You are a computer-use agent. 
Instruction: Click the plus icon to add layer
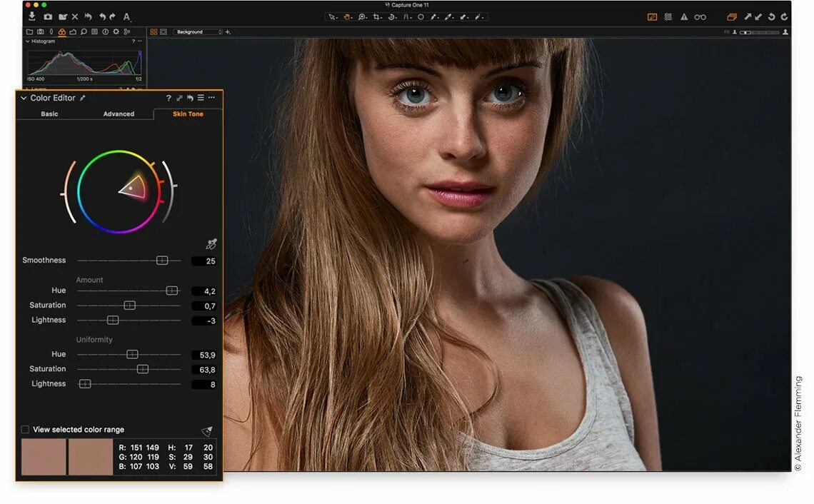228,32
